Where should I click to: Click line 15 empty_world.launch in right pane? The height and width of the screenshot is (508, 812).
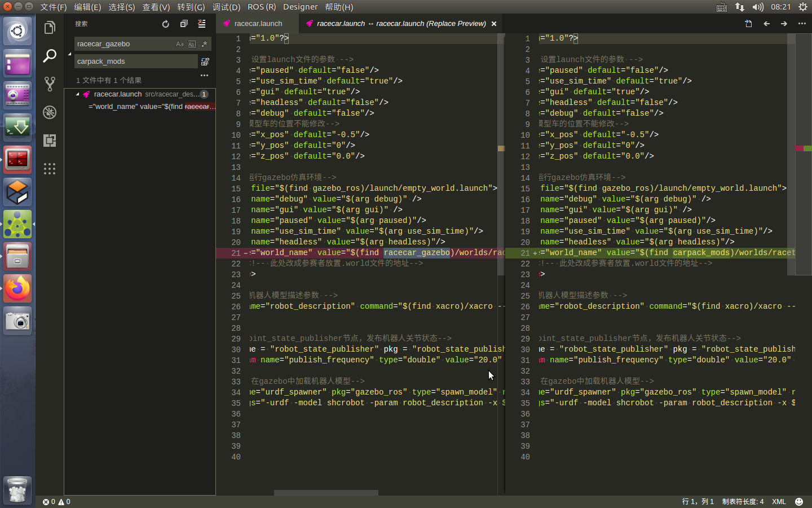663,189
